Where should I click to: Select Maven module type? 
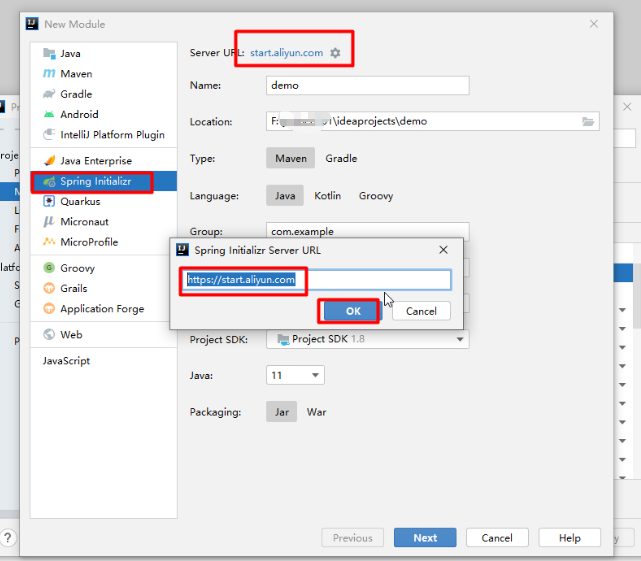click(103, 74)
